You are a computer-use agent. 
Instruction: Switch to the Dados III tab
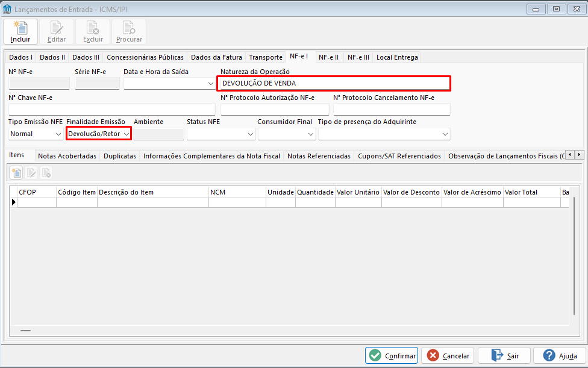(86, 57)
